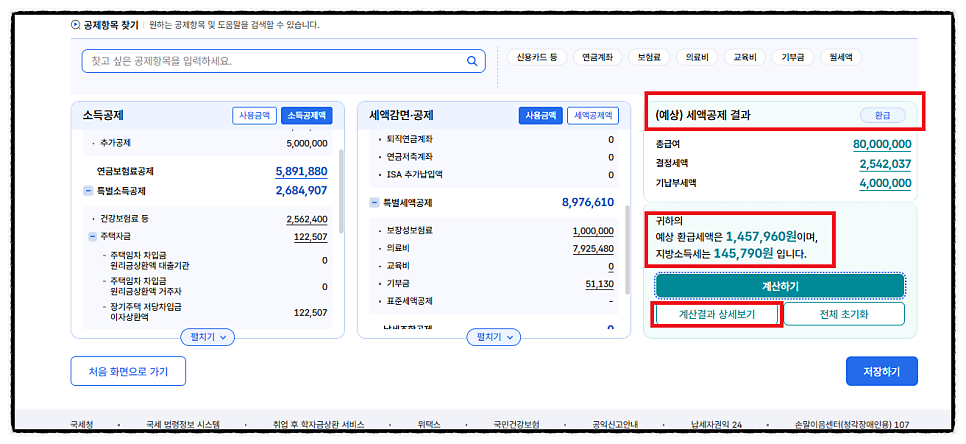Click the 계산하기 button
Image resolution: width=966 pixels, height=444 pixels.
point(780,286)
